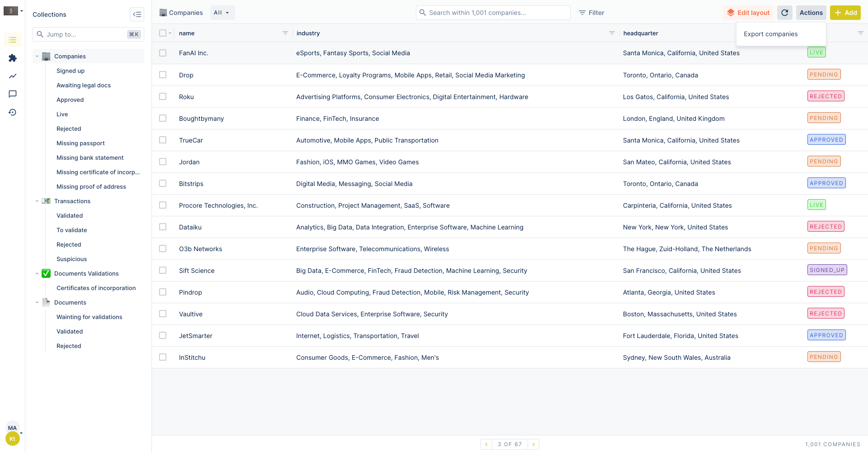Screen dimensions: 868x453
Task: Collapse the Documents Validations tree node
Action: point(37,273)
